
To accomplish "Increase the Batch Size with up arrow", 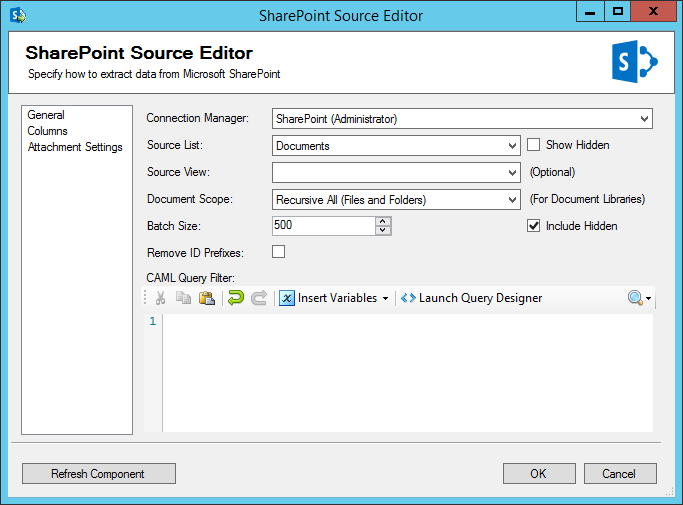I will coord(382,221).
